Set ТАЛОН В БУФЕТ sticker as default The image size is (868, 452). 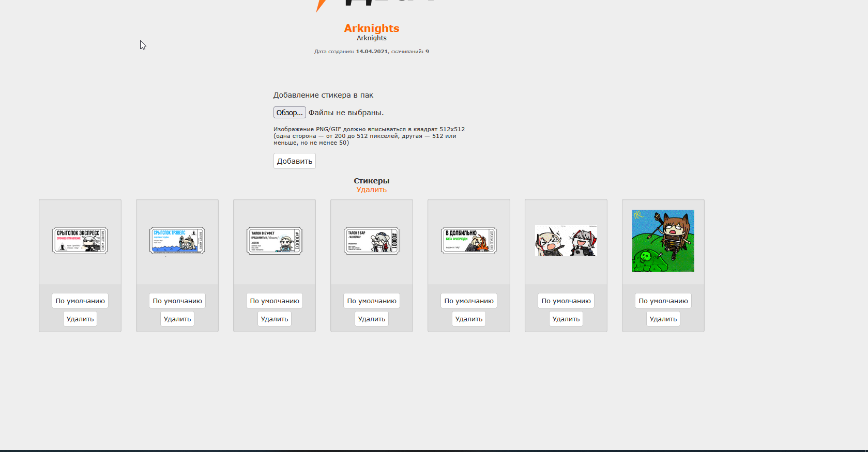(275, 301)
